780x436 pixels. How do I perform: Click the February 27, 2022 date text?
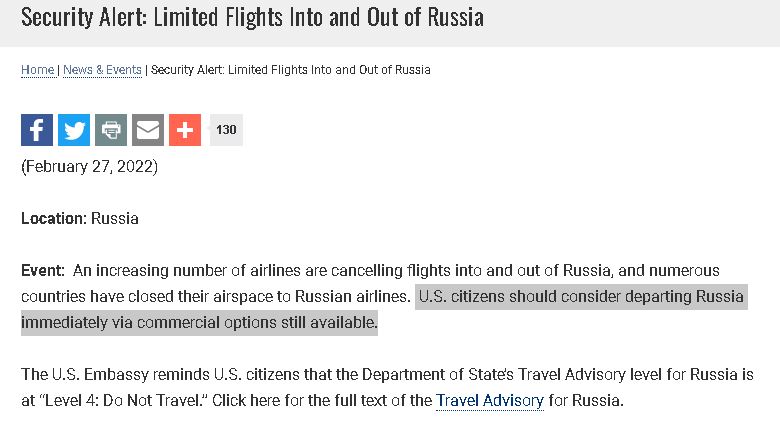coord(90,166)
